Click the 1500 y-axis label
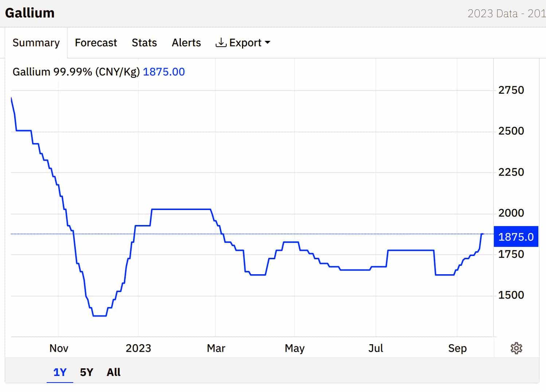 pyautogui.click(x=511, y=295)
